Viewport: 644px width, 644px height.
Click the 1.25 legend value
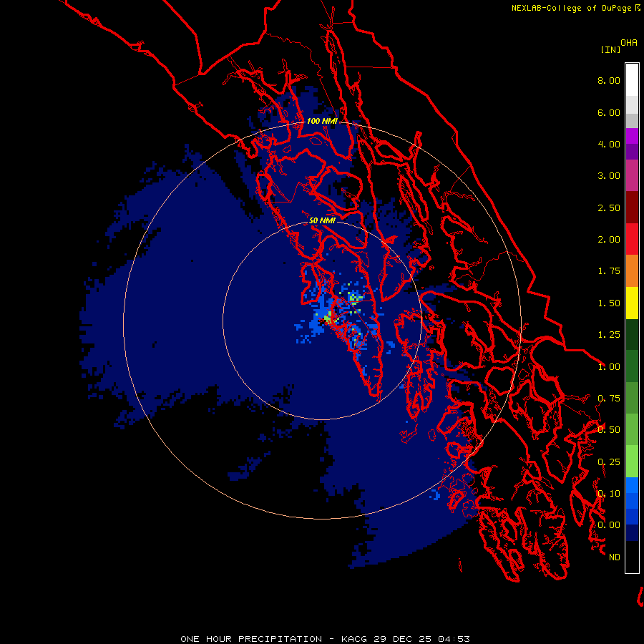[609, 335]
